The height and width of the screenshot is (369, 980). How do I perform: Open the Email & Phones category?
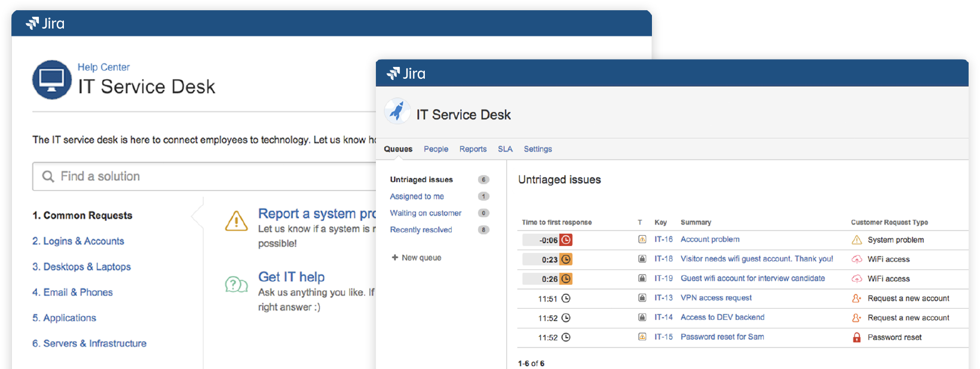pos(72,293)
